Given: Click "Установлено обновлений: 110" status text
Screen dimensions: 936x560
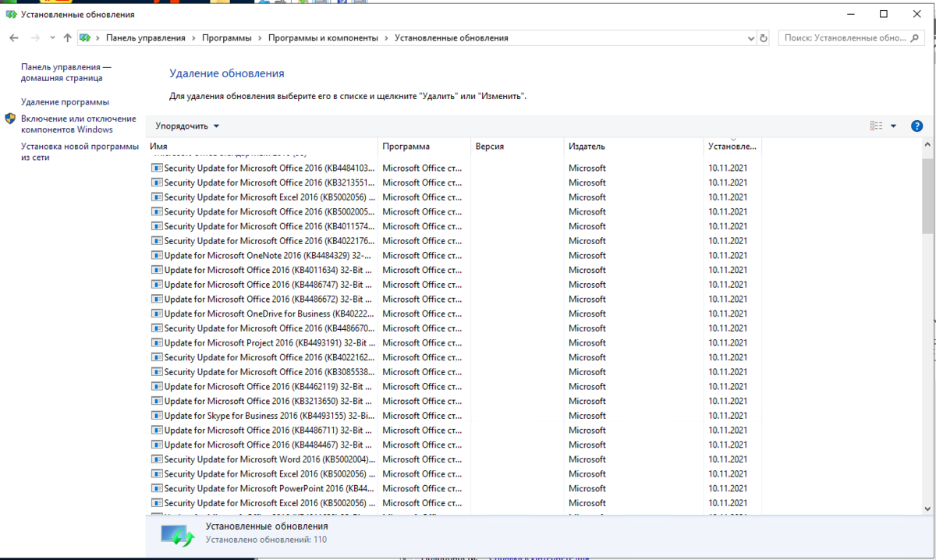Looking at the screenshot, I should click(x=266, y=540).
